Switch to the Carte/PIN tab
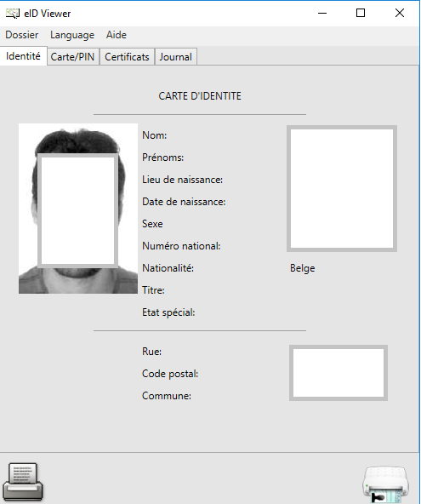The width and height of the screenshot is (421, 504). [x=73, y=57]
